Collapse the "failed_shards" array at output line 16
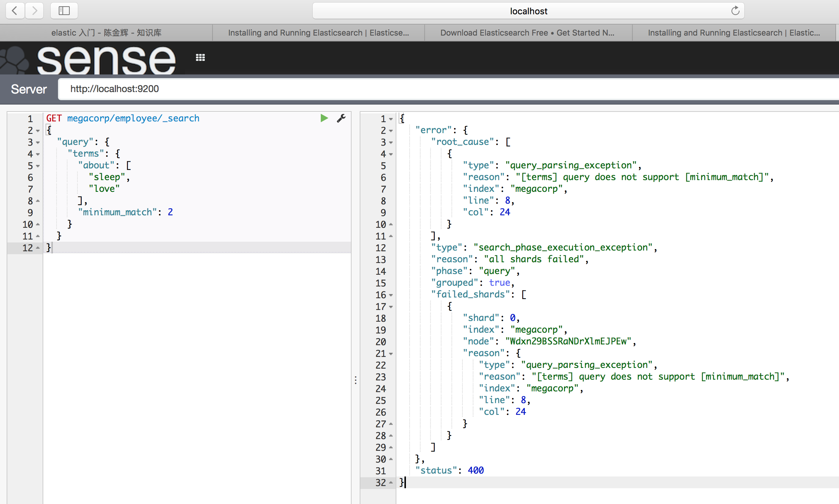Image resolution: width=839 pixels, height=504 pixels. pyautogui.click(x=391, y=295)
